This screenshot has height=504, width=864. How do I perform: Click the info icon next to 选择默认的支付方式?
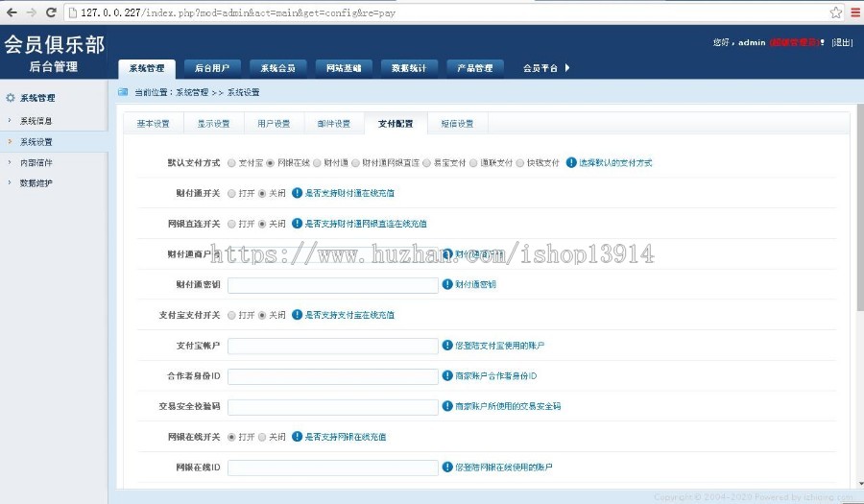point(571,162)
